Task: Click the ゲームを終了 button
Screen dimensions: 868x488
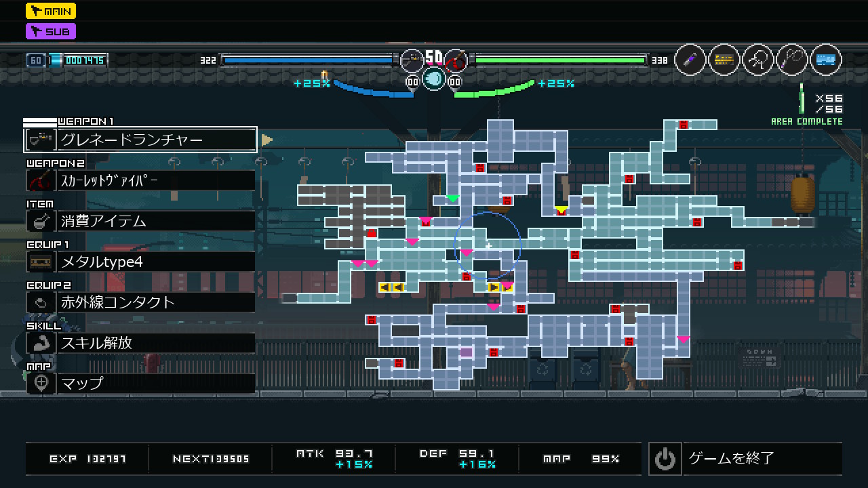Action: pos(745,459)
